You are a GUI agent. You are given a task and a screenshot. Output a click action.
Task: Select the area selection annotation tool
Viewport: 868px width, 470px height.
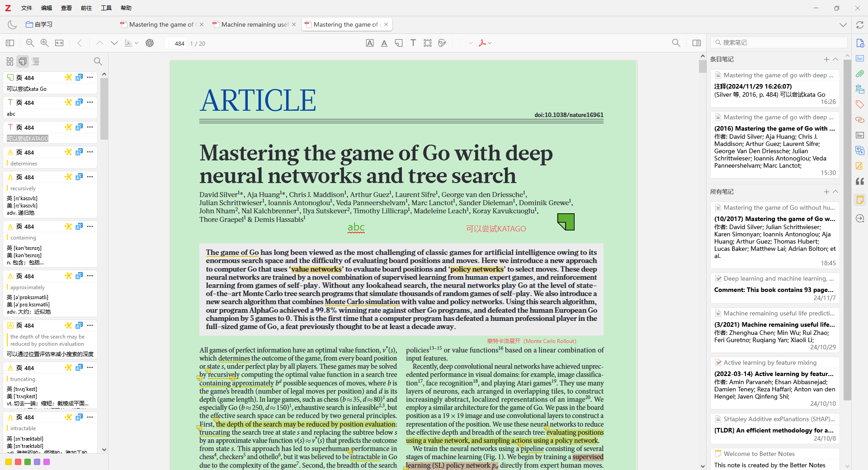click(428, 43)
